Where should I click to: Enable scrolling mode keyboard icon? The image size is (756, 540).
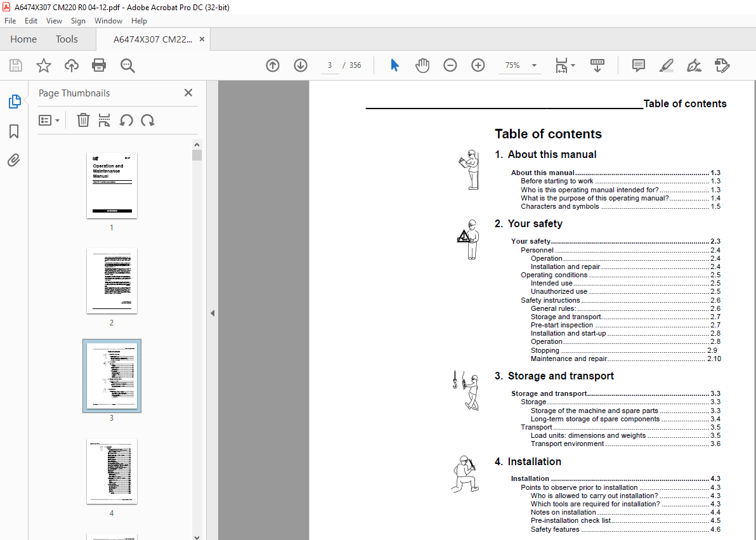(597, 65)
